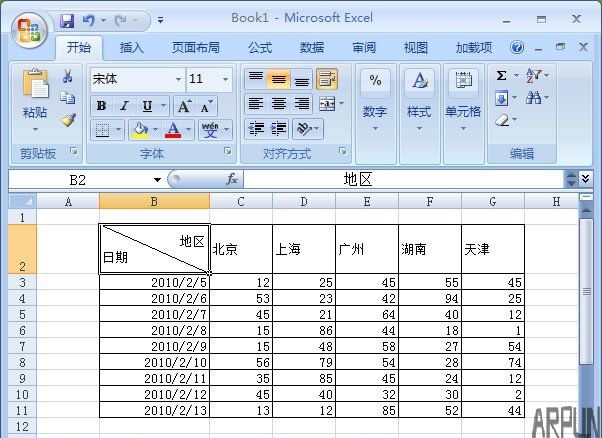602x438 pixels.
Task: Merge and center cells icon
Action: (x=327, y=104)
